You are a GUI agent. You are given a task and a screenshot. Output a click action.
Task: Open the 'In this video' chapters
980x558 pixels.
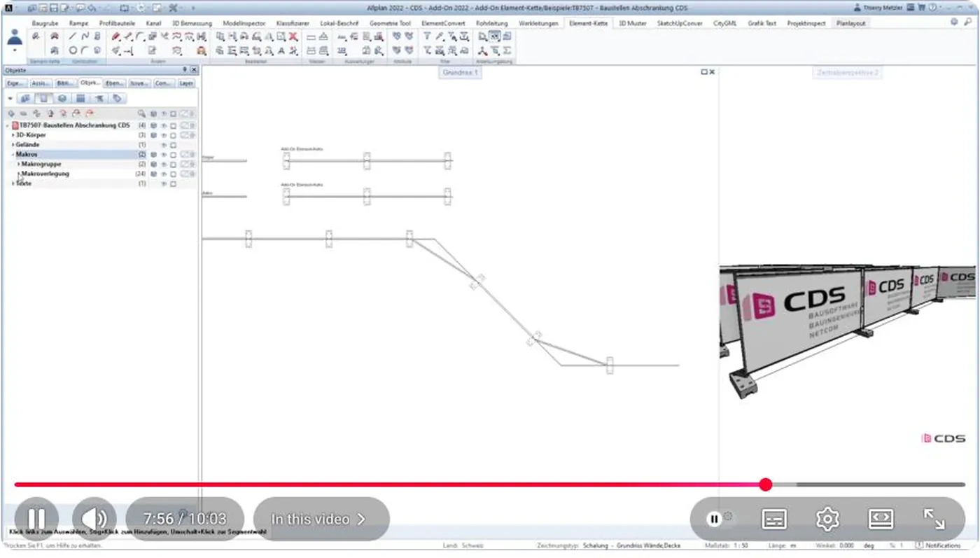click(x=321, y=519)
